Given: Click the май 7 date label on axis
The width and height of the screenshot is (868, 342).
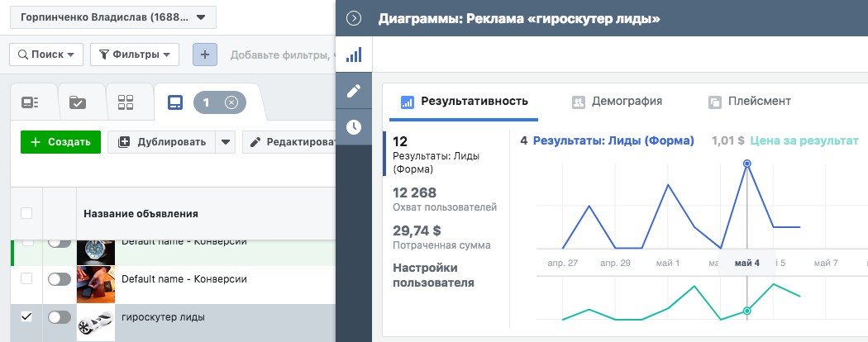Looking at the screenshot, I should pyautogui.click(x=826, y=263).
